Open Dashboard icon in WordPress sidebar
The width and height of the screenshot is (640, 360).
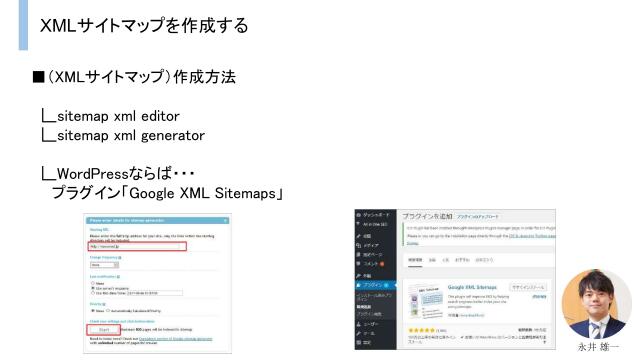(358, 215)
